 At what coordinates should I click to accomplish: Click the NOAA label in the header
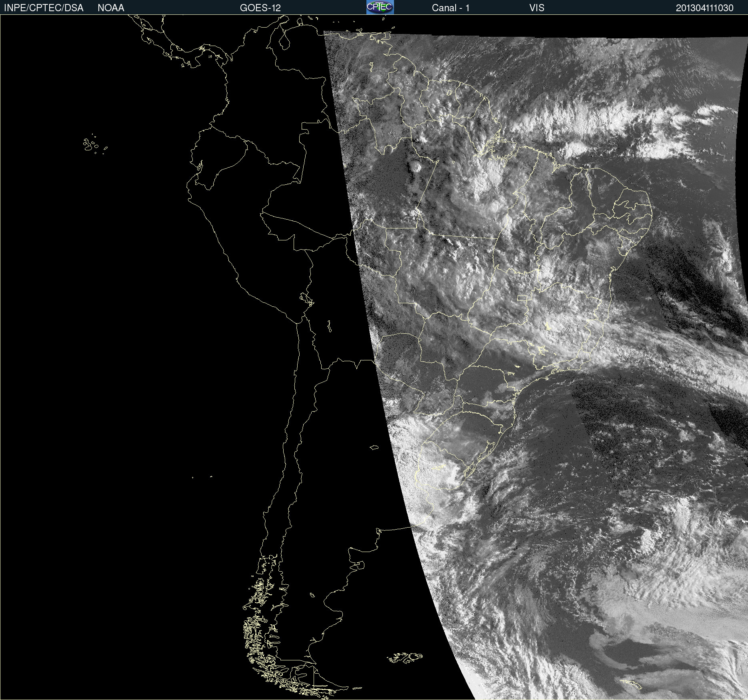(x=111, y=8)
